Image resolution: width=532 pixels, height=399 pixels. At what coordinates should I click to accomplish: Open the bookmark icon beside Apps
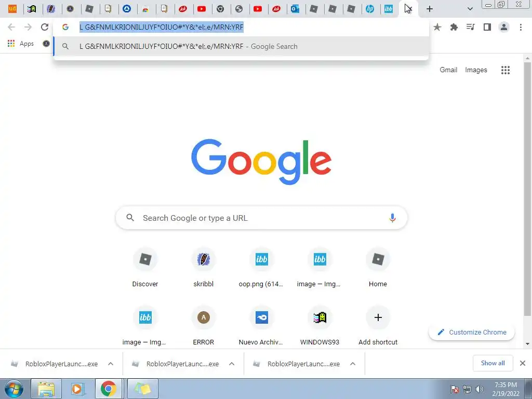click(46, 44)
